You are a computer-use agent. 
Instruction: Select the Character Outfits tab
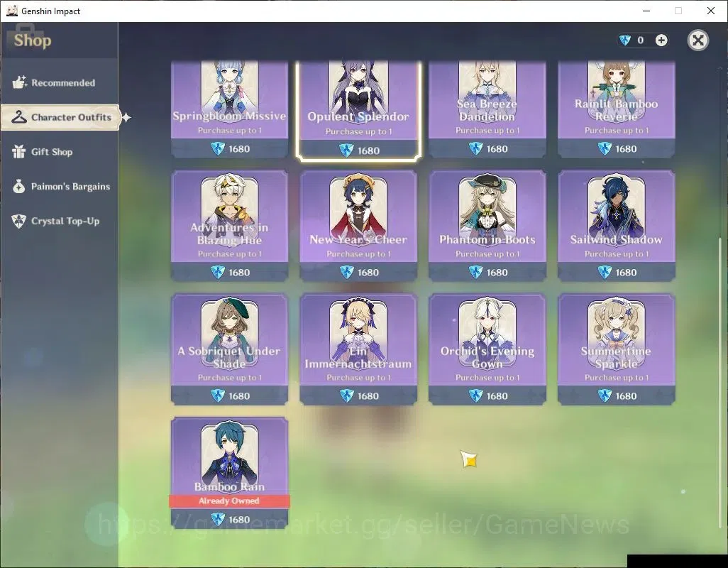(60, 117)
